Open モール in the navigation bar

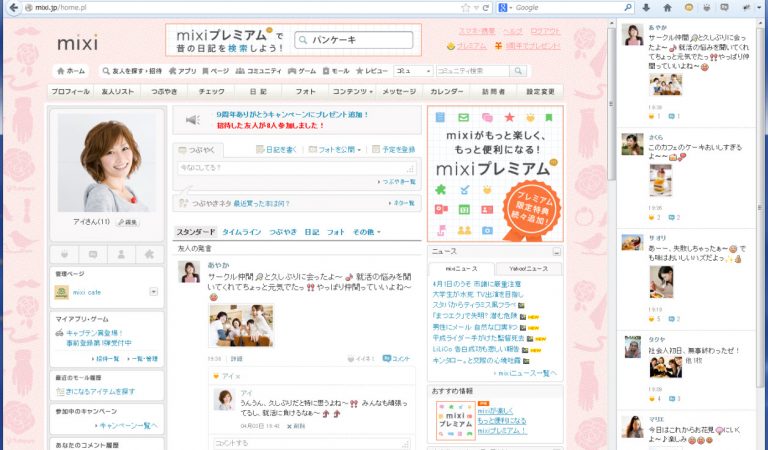click(336, 71)
